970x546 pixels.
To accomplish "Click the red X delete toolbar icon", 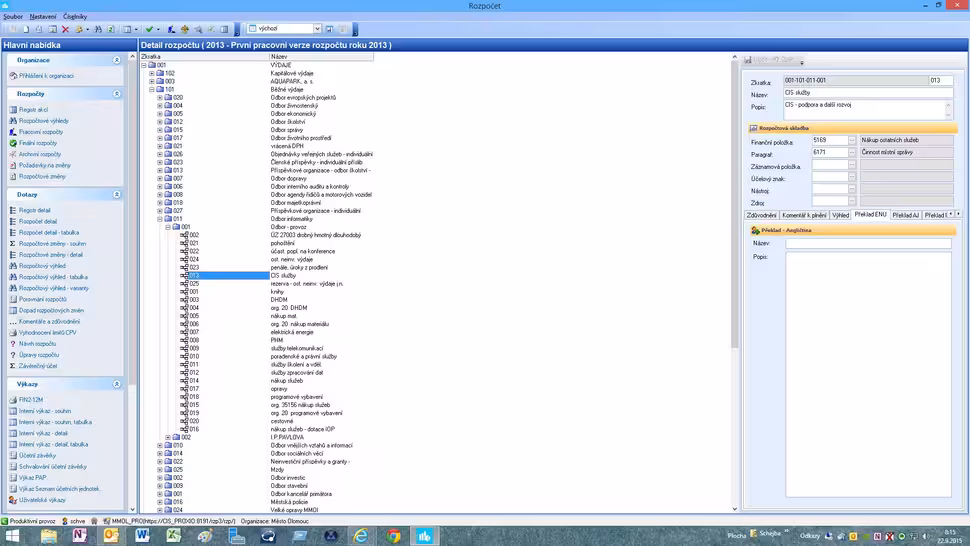I will [x=65, y=29].
